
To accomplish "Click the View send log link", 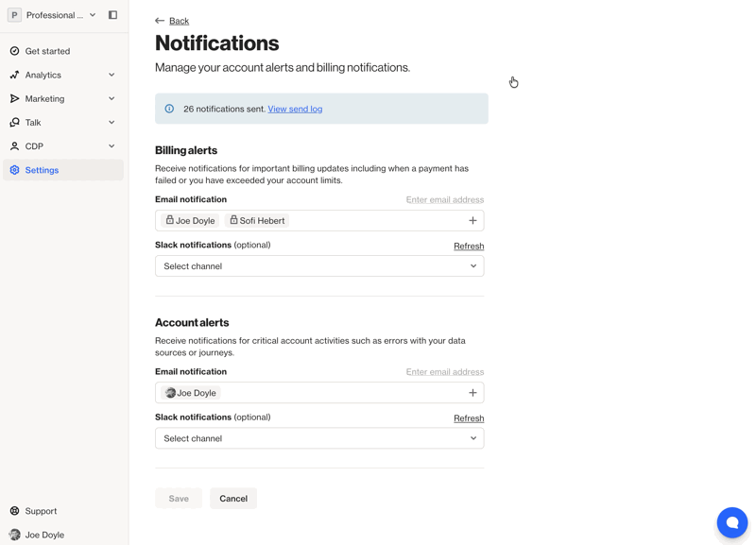I will click(x=295, y=109).
